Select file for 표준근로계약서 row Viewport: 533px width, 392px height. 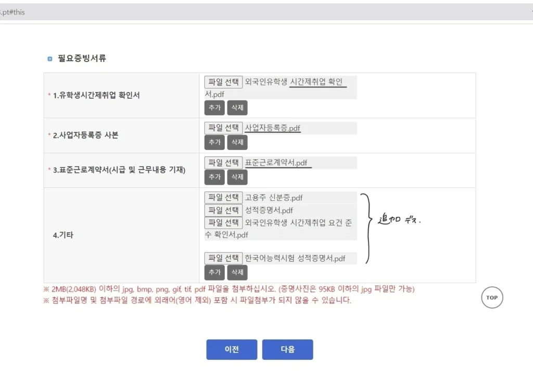click(x=223, y=163)
